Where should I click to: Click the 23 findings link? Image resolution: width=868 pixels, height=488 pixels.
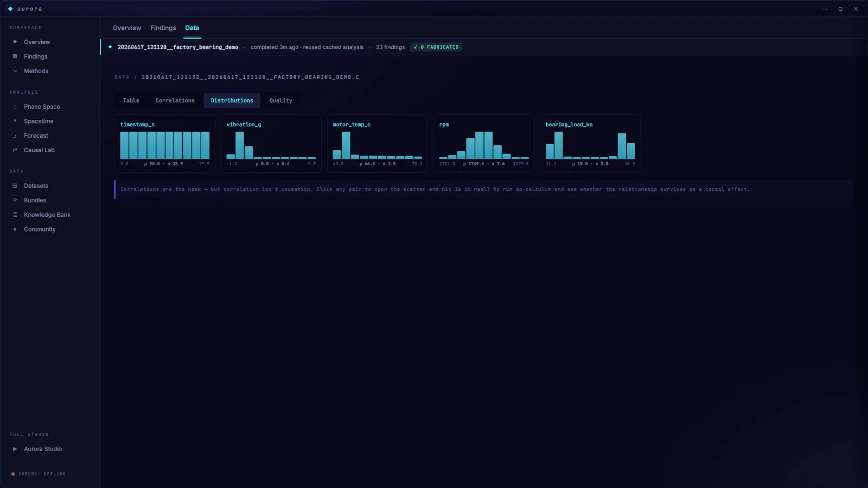pyautogui.click(x=391, y=47)
